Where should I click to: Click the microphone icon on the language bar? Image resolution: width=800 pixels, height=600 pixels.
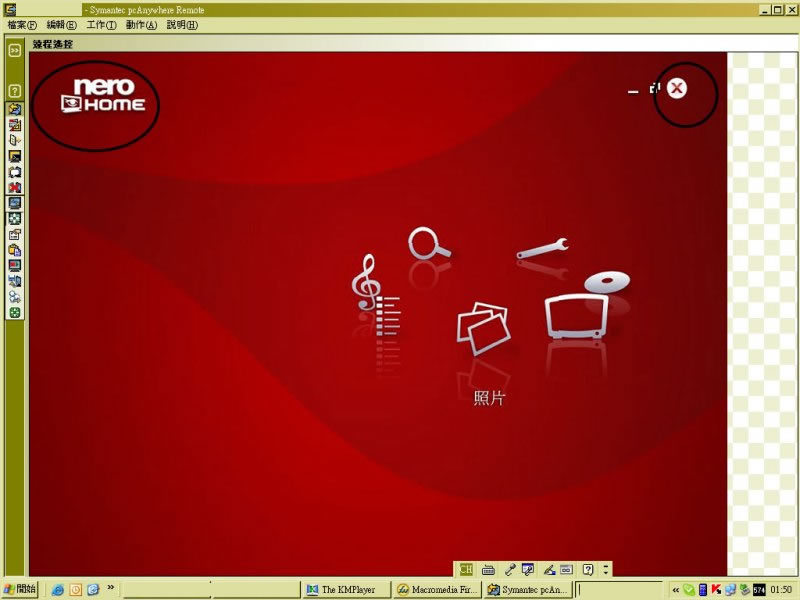click(509, 569)
